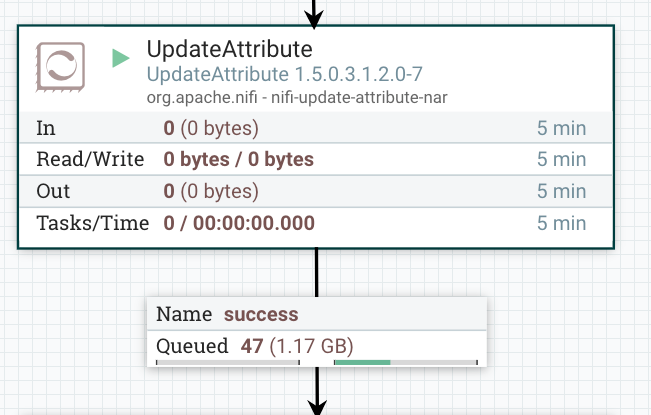
Task: Select the UpdateAttribute processor name title
Action: click(229, 49)
